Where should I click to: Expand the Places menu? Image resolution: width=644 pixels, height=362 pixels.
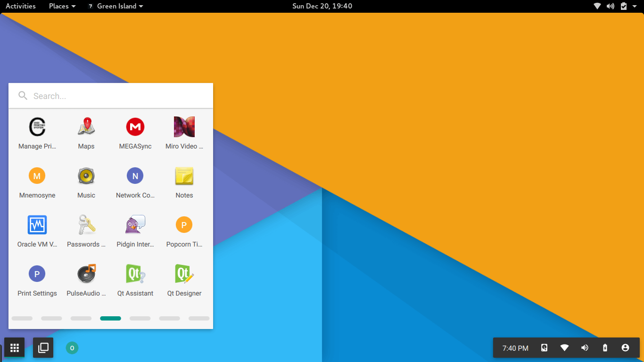click(x=62, y=6)
